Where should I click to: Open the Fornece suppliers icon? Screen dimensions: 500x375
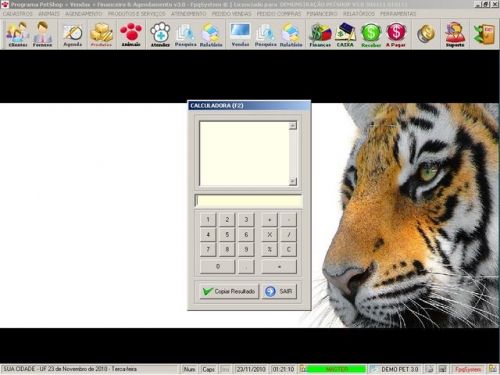[x=42, y=34]
